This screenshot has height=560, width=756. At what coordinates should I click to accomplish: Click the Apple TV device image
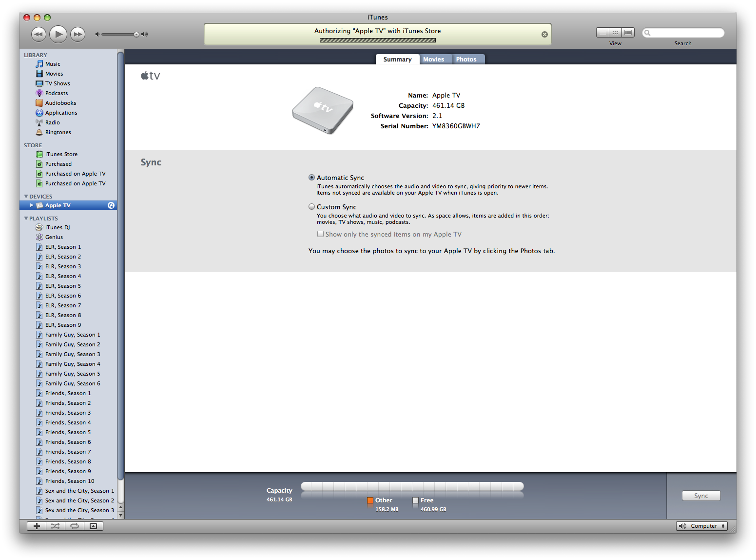tap(323, 110)
